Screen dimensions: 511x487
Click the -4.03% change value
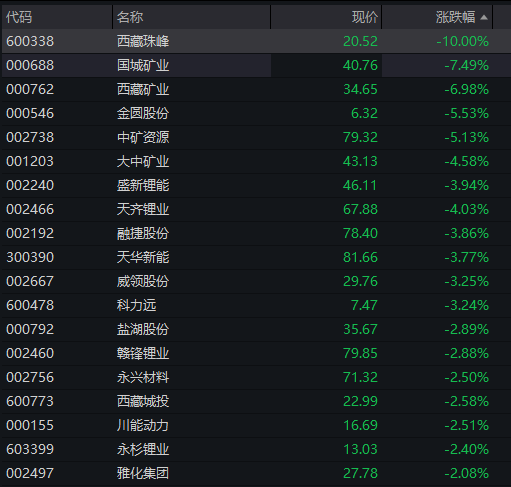coord(467,209)
